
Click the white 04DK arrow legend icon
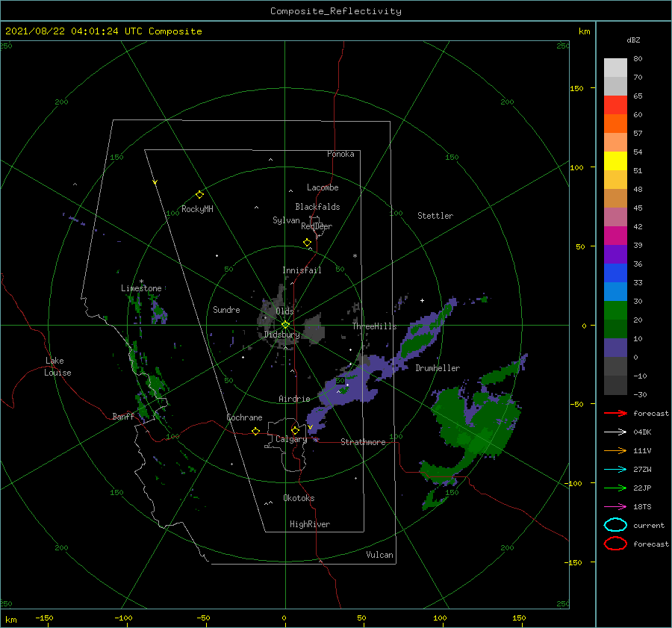615,432
